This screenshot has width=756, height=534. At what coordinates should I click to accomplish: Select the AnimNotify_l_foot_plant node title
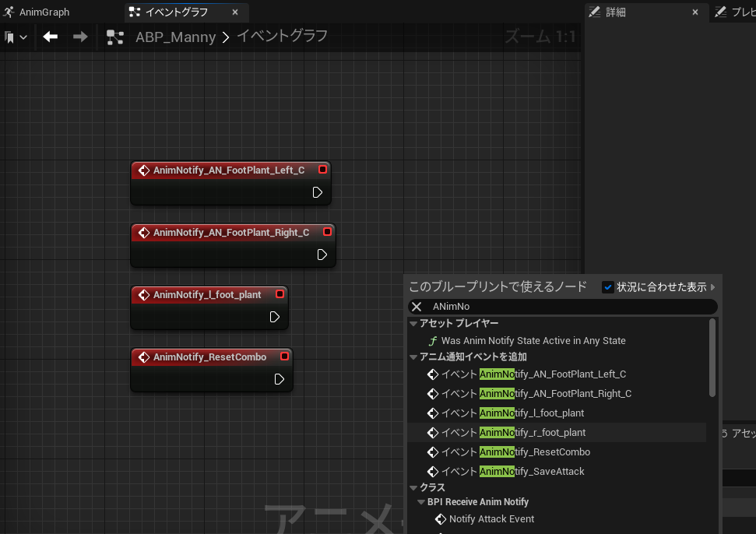[207, 294]
